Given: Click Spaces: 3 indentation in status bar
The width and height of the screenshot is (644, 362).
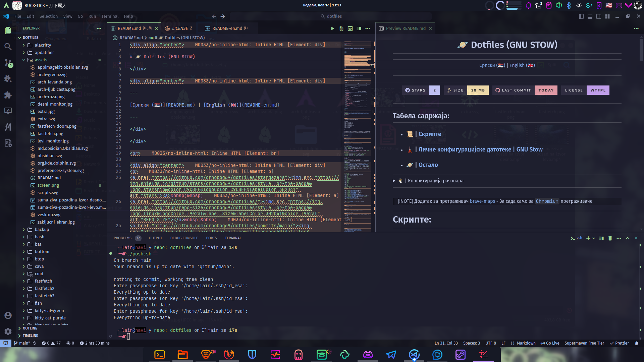Looking at the screenshot, I should tap(471, 343).
